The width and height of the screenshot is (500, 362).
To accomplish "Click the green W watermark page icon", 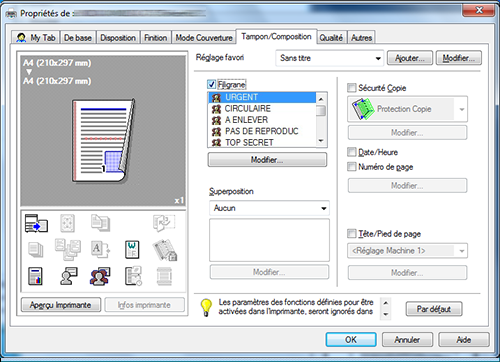I will click(132, 249).
